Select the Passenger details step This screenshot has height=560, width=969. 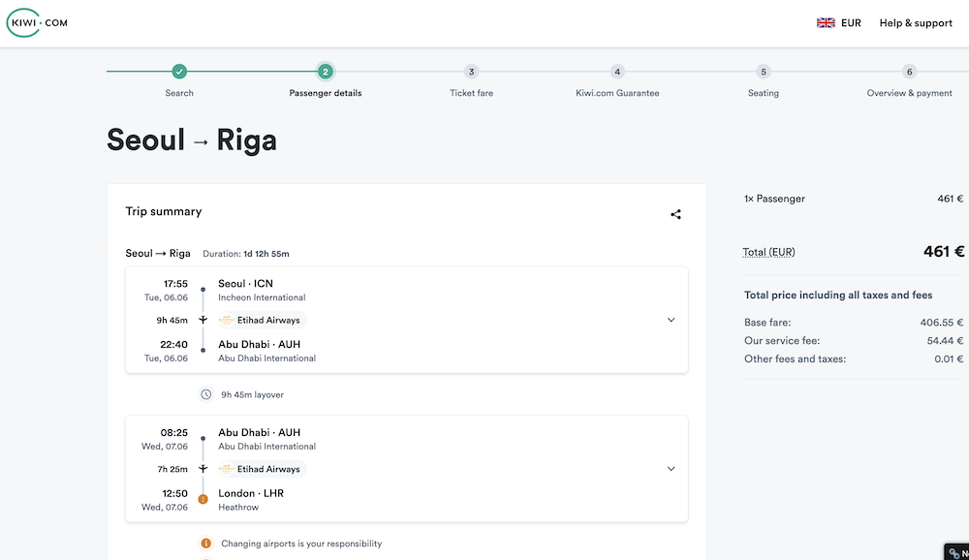pos(326,72)
